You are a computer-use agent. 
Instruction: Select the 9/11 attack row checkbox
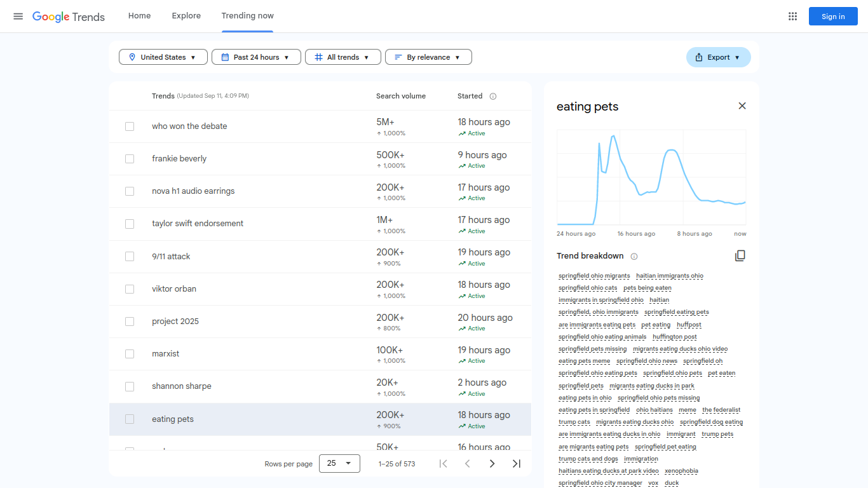pos(130,257)
